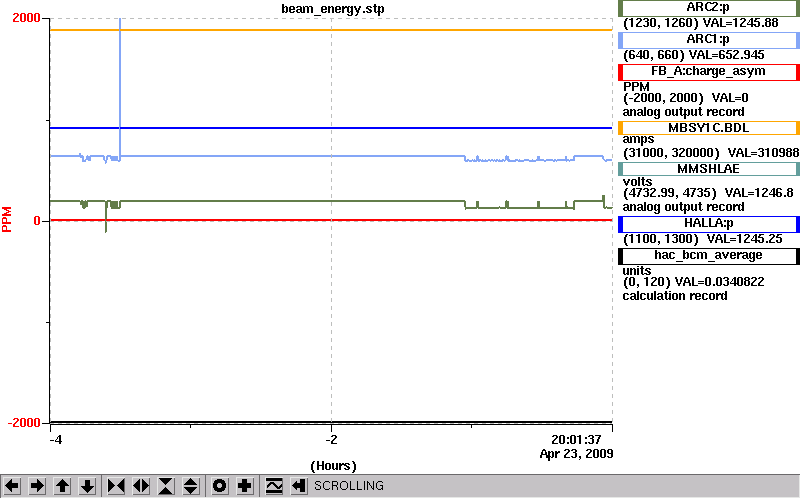Click the MMSHLAE VAL=1246.8 line
Viewport: 800px width, 498px height.
(x=708, y=193)
